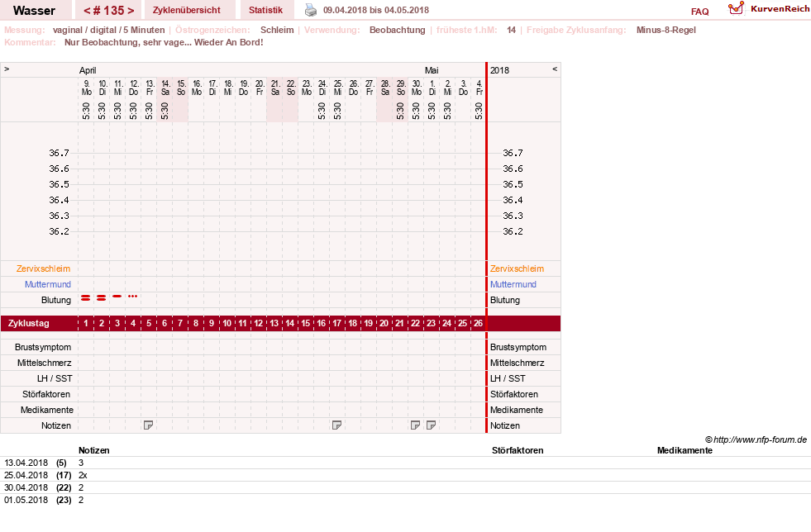Expand chart using the top-left > arrow
The image size is (811, 532).
coord(7,69)
